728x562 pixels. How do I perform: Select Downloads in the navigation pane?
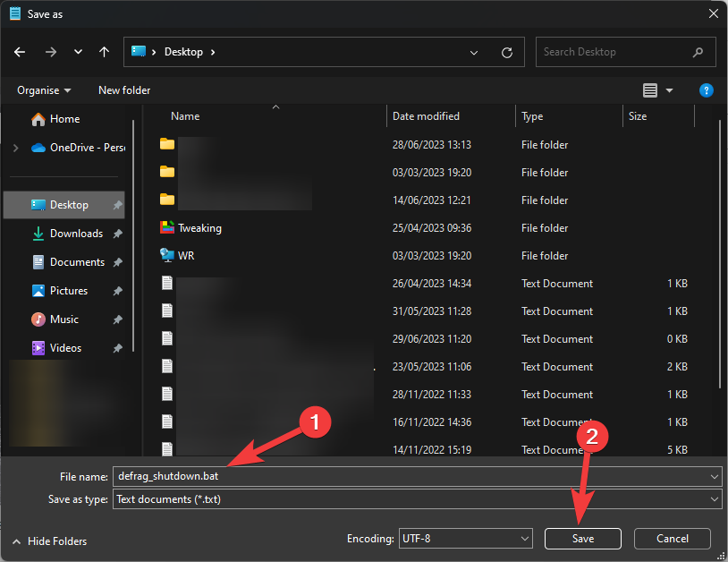coord(76,234)
